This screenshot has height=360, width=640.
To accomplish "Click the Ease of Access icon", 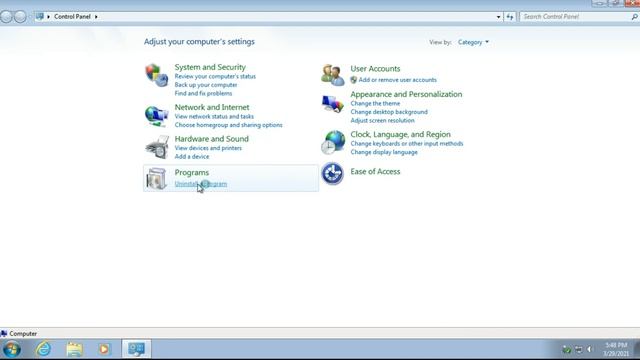I will point(333,173).
